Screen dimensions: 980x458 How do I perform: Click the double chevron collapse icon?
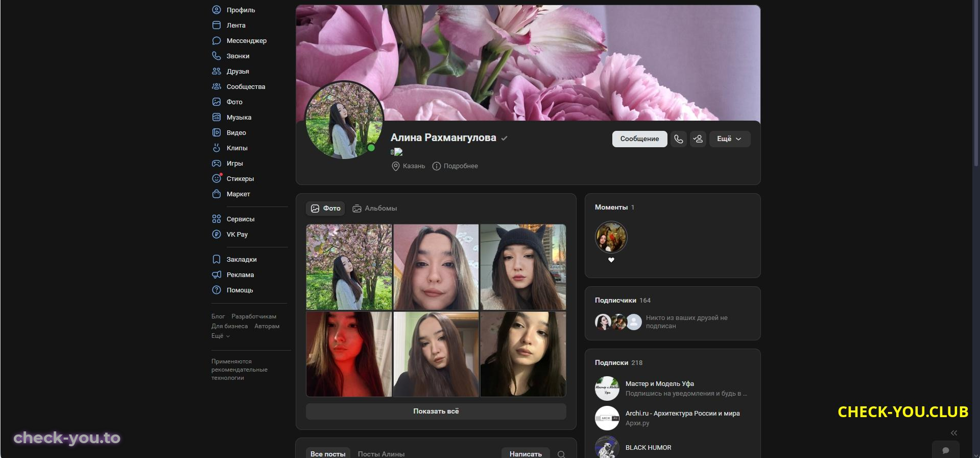point(953,433)
